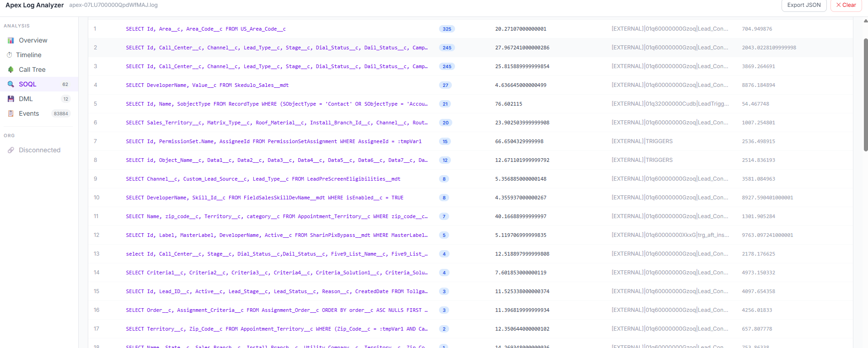
Task: Click the timestamp 54.467748
Action: click(x=755, y=104)
